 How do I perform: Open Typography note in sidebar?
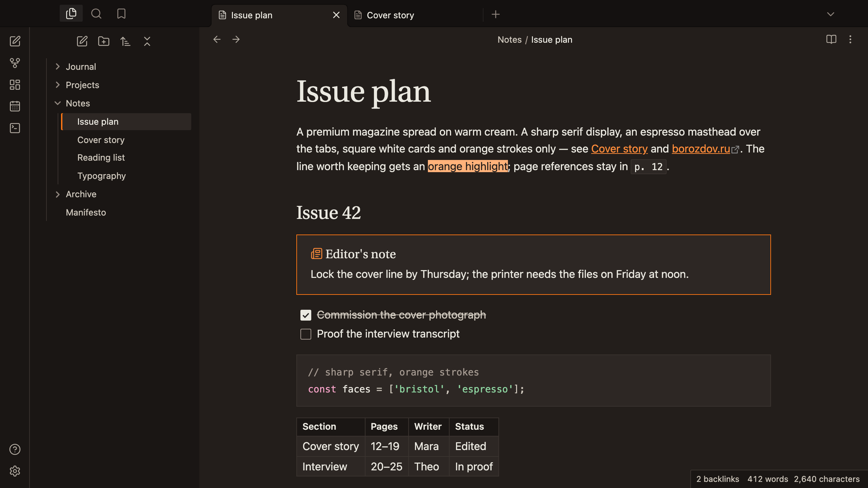(x=126, y=176)
